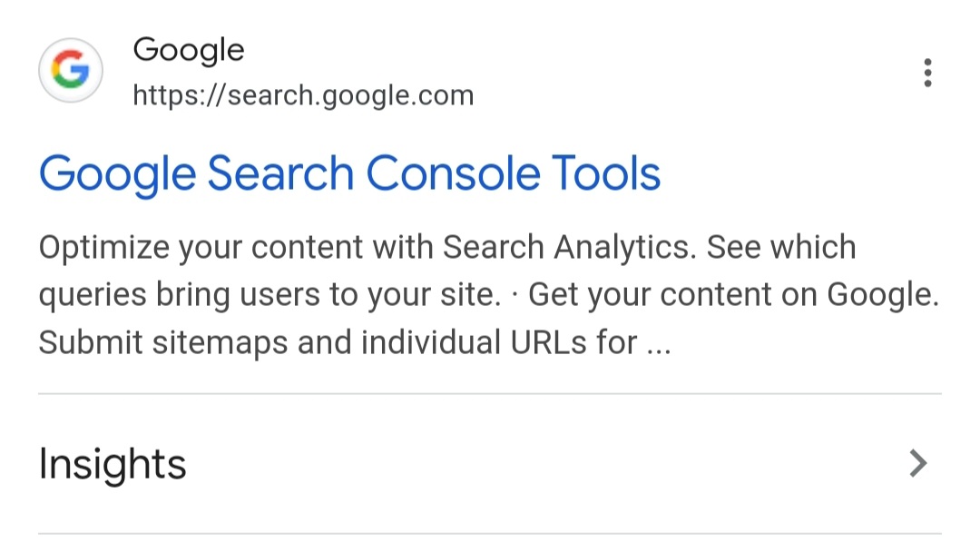Click the Google 'G' favicon logo
This screenshot has height=552, width=980.
[x=70, y=69]
